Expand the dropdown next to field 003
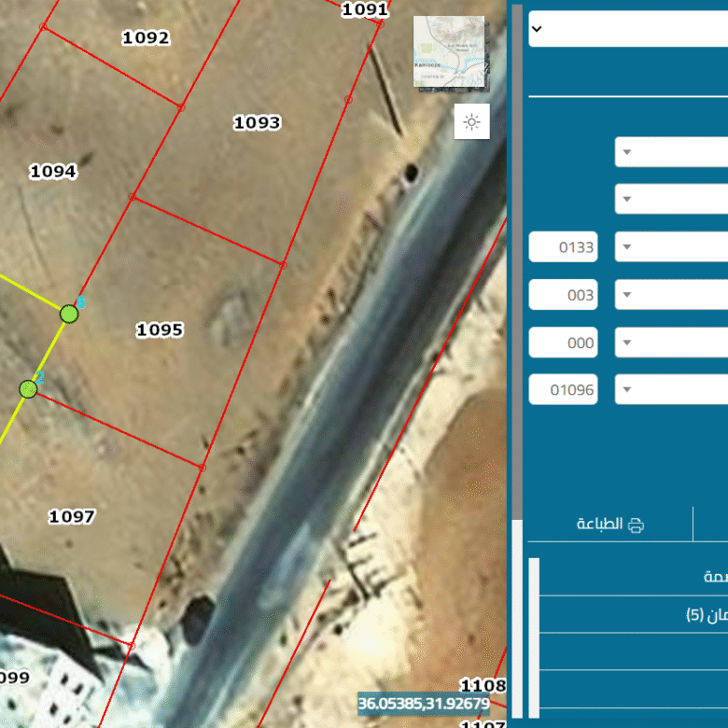Image resolution: width=728 pixels, height=728 pixels. (627, 295)
